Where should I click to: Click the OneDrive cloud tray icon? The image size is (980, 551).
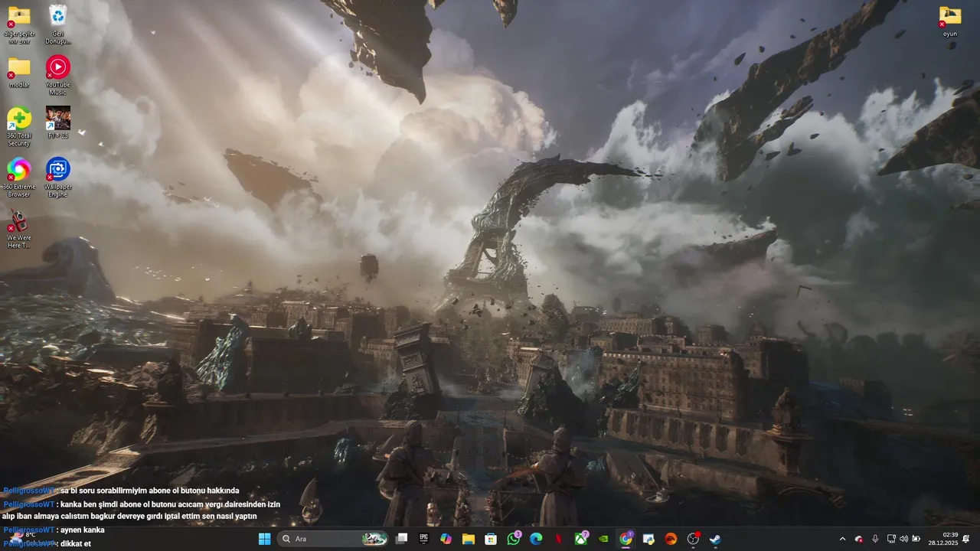(x=858, y=539)
